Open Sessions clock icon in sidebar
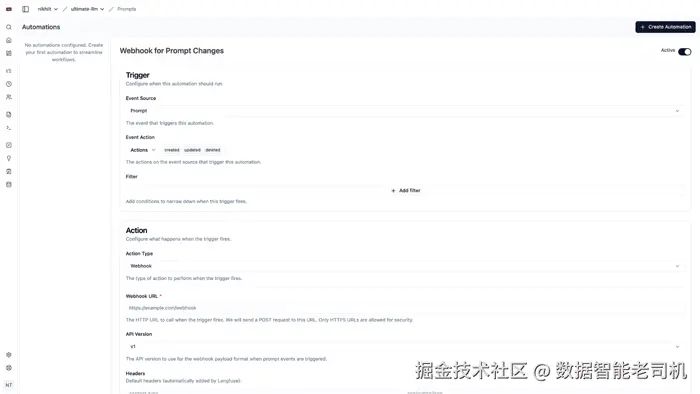Viewport: 700px width, 394px height. 8,84
